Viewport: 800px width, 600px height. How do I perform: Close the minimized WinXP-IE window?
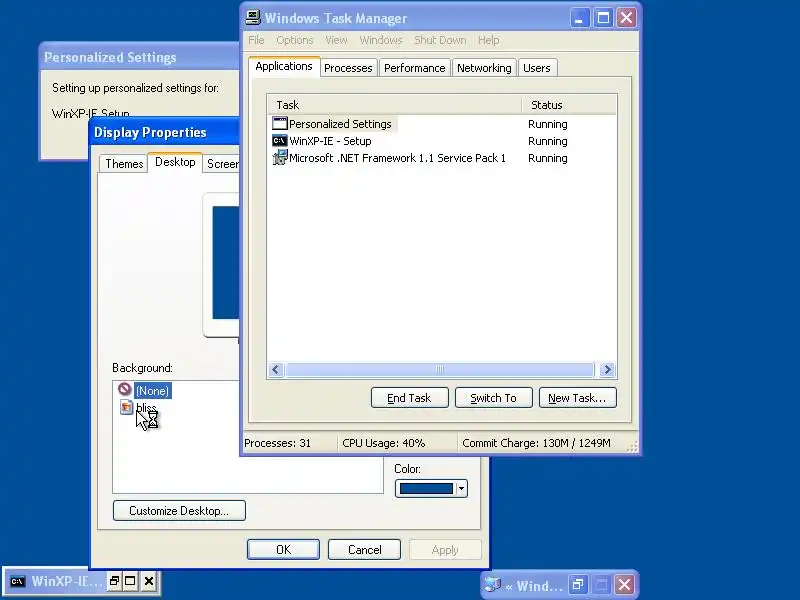pyautogui.click(x=148, y=581)
